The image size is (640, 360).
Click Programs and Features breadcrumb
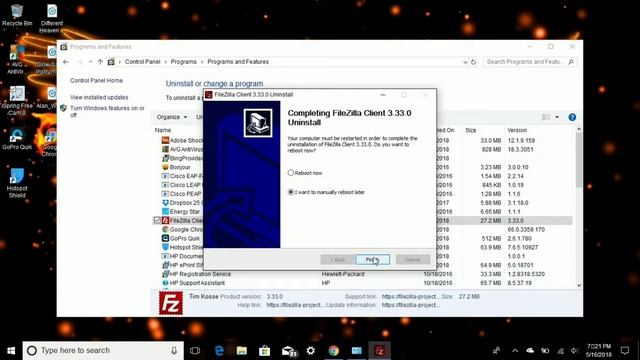click(x=238, y=62)
